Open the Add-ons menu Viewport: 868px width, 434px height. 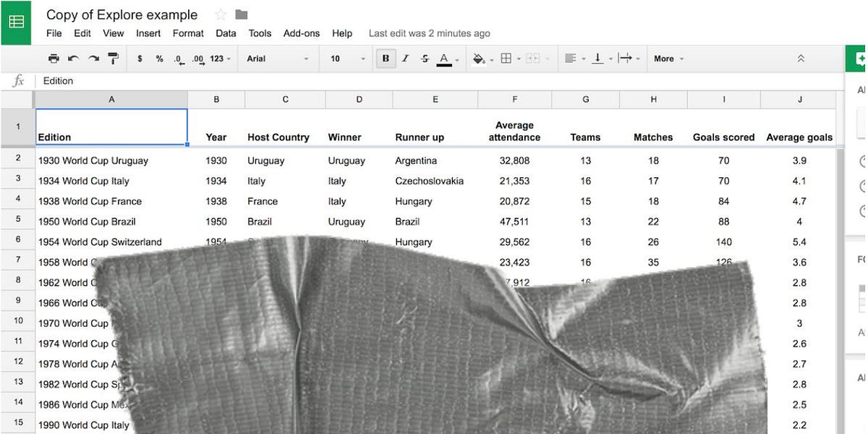tap(302, 33)
